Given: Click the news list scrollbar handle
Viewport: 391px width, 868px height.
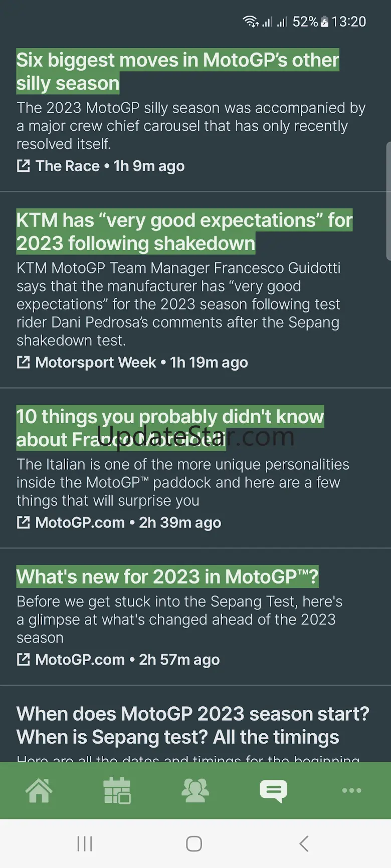Looking at the screenshot, I should [388, 200].
